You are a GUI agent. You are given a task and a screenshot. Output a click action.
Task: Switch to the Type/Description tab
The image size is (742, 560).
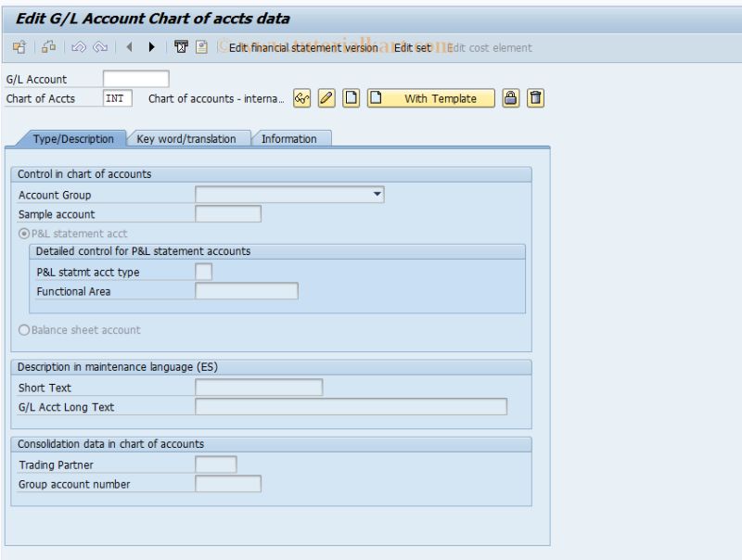pos(73,138)
